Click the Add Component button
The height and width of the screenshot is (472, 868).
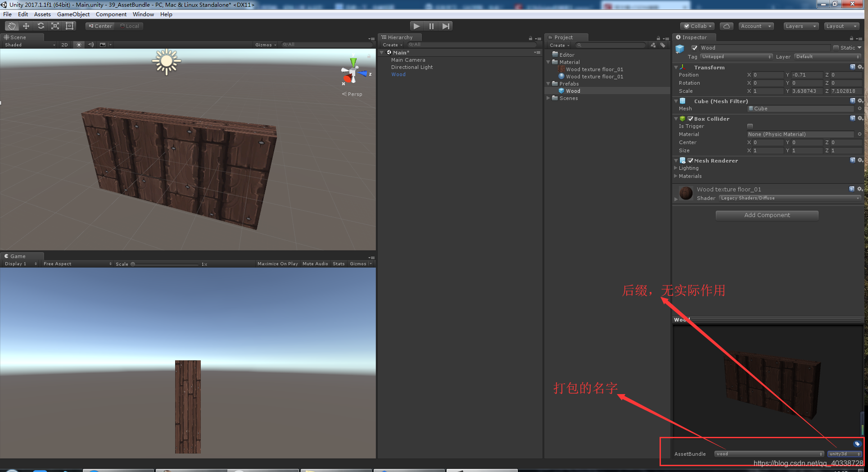coord(767,215)
